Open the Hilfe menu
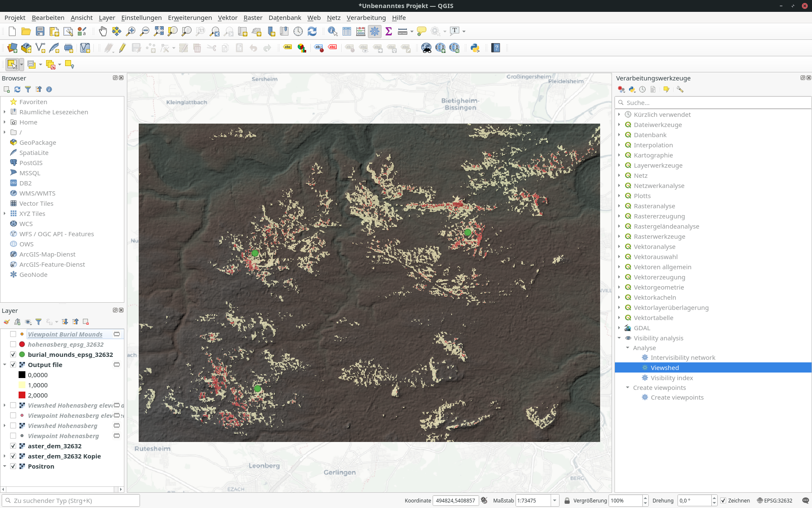Screen dimensions: 812x508 tap(399, 17)
